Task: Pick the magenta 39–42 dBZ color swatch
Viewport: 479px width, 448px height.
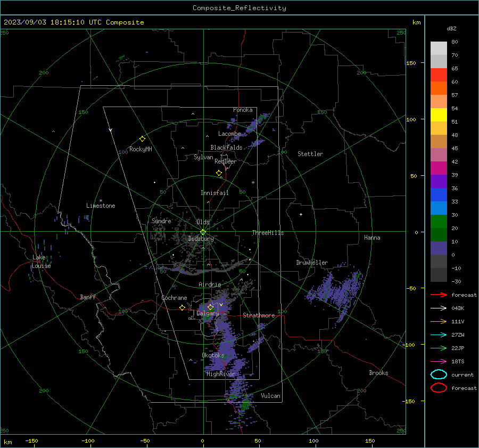Action: pos(439,168)
